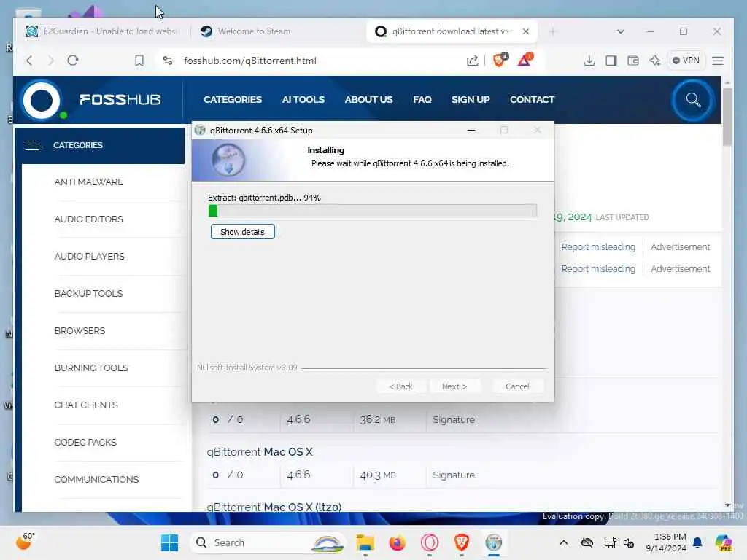Minimize the qBittorrent setup window
Screen dimensions: 747x560
tap(471, 130)
